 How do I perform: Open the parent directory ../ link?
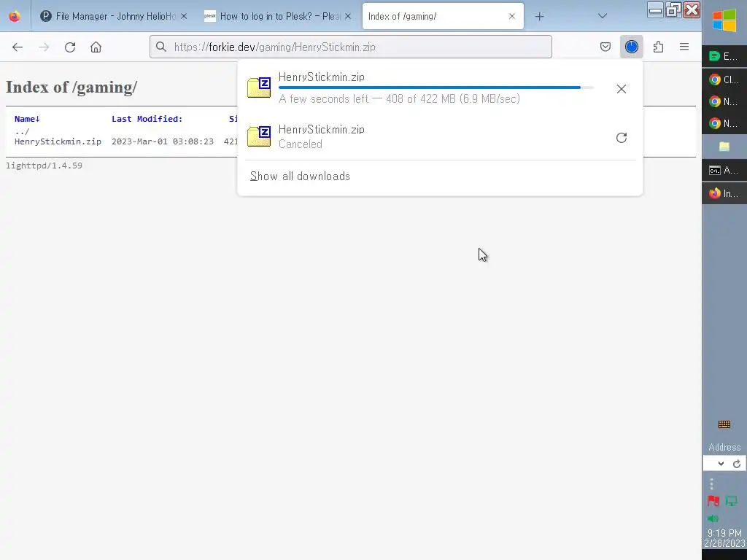(x=22, y=131)
